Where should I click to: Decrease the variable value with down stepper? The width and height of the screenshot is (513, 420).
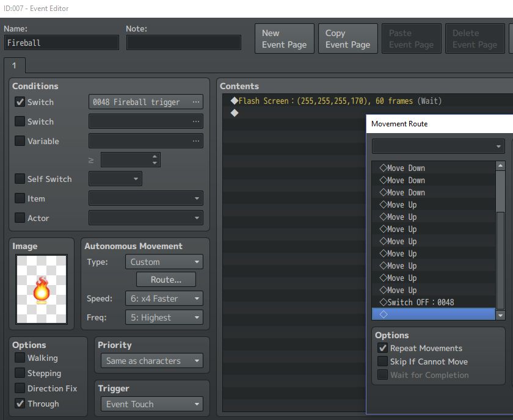pos(155,163)
